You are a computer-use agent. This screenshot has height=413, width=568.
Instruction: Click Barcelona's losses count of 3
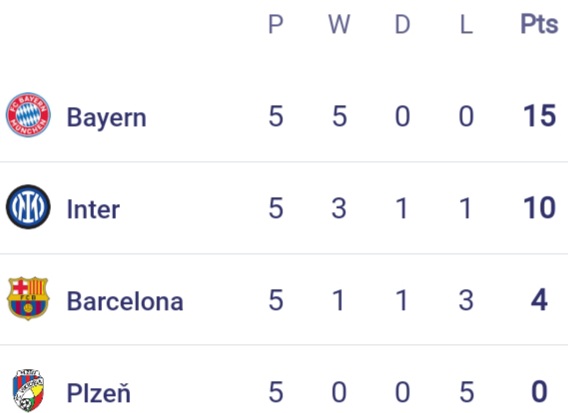(466, 300)
